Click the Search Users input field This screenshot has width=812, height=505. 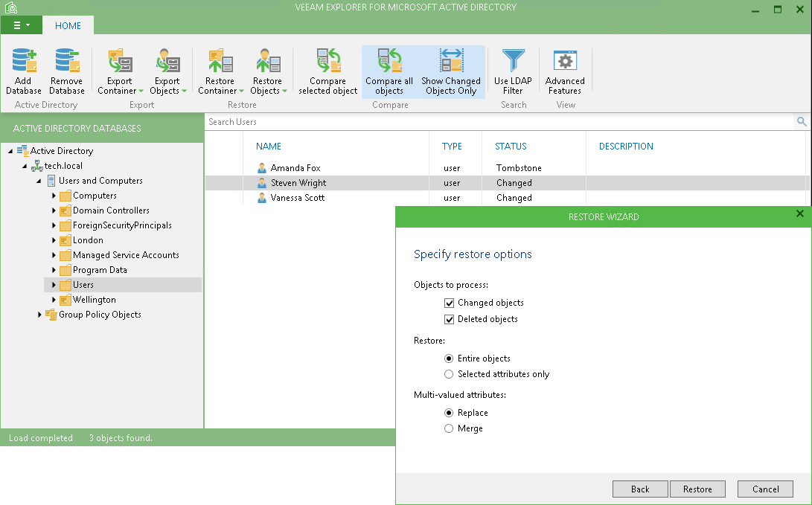coord(499,121)
